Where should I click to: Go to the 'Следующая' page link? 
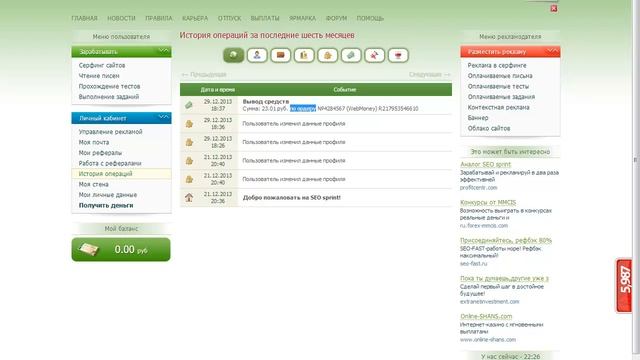pos(429,75)
